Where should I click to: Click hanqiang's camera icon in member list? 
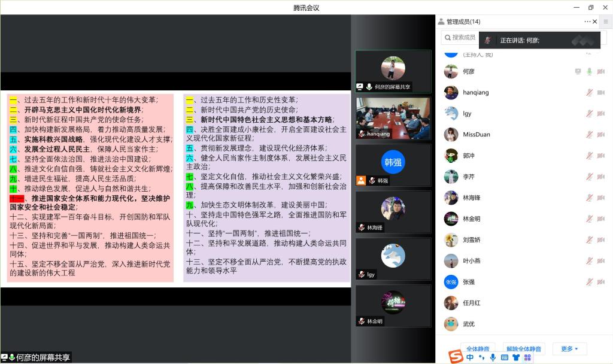click(x=600, y=93)
